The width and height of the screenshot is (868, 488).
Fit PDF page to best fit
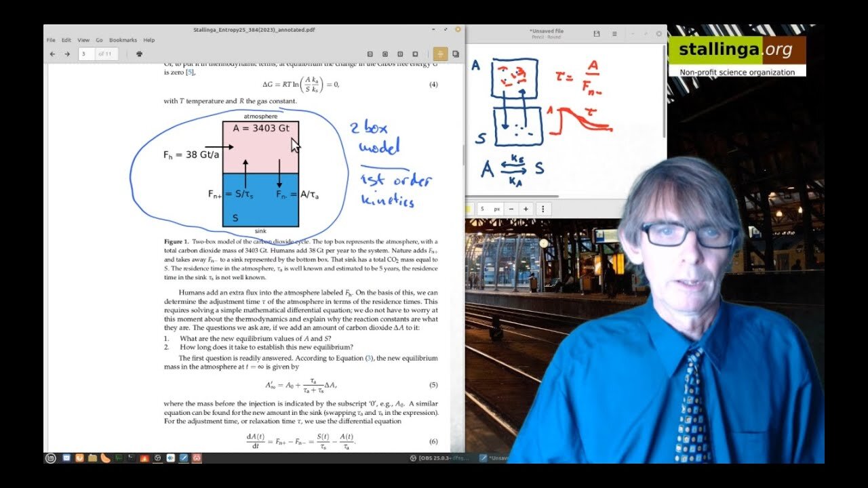pyautogui.click(x=415, y=54)
